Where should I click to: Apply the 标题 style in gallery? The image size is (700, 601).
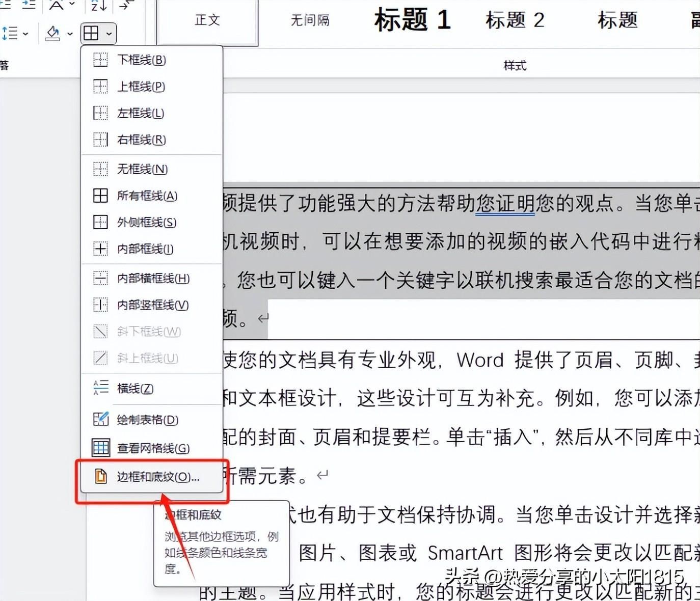point(617,20)
